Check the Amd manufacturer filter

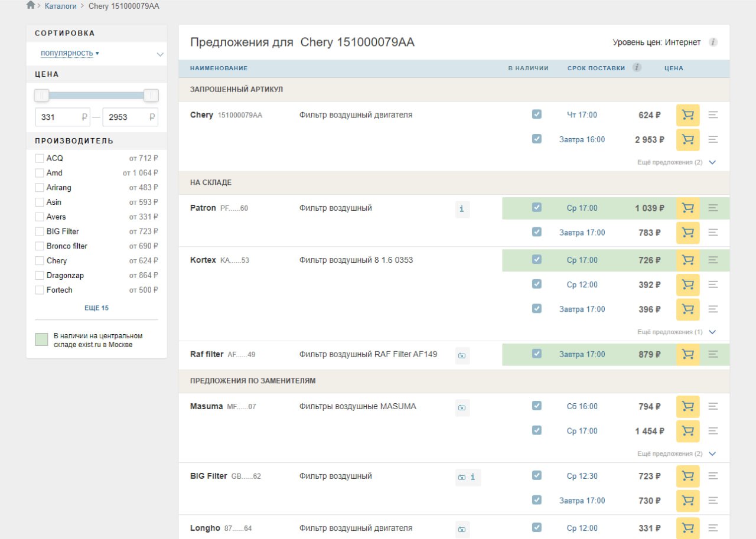(40, 173)
